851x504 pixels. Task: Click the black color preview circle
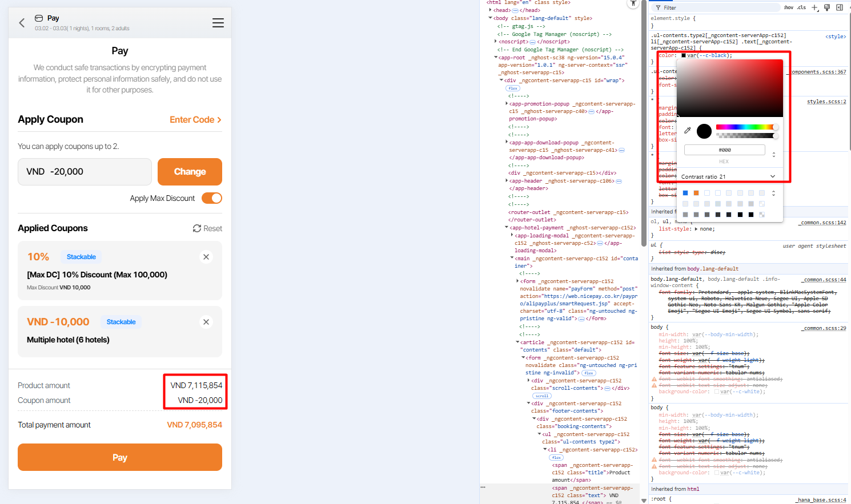pyautogui.click(x=704, y=131)
